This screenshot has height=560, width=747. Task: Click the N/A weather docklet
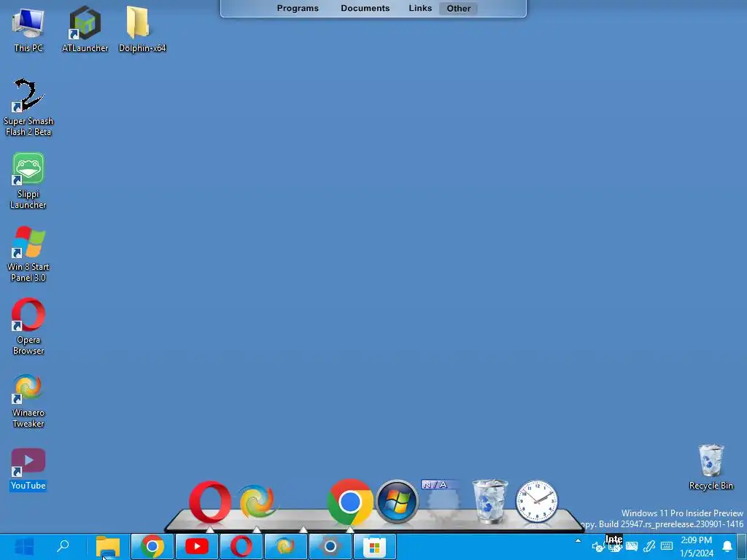coord(441,500)
